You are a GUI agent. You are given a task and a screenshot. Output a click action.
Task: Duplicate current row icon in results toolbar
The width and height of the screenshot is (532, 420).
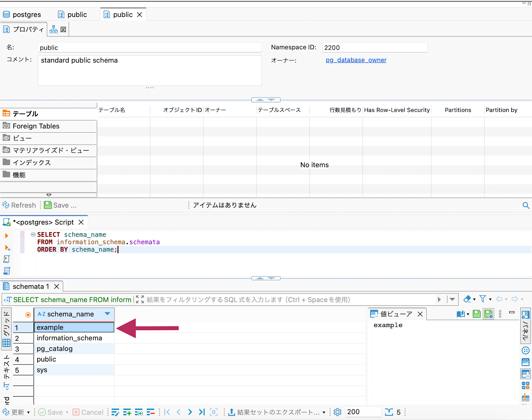click(x=139, y=412)
